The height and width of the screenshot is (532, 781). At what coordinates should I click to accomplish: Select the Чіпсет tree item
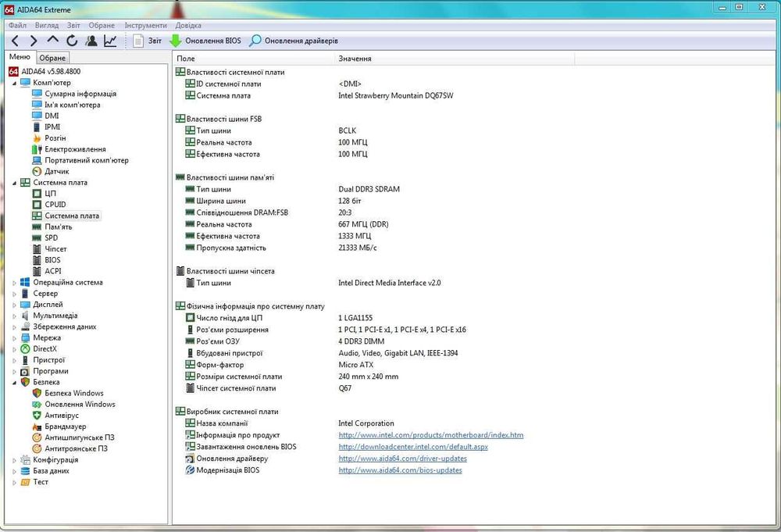49,249
